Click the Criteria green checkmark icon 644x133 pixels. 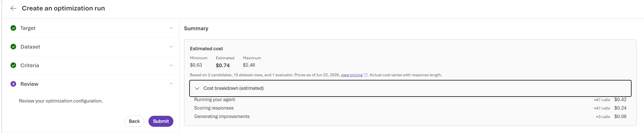(13, 65)
